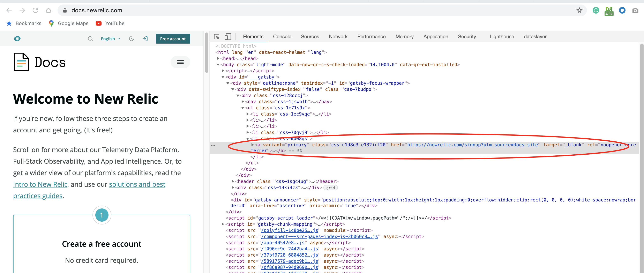644x273 pixels.
Task: Click the dark mode moon icon
Action: [x=131, y=38]
